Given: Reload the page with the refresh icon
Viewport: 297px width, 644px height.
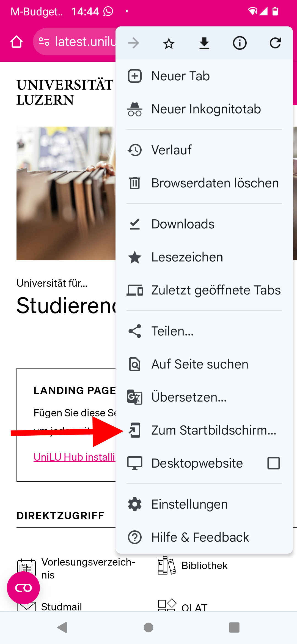Looking at the screenshot, I should [275, 43].
